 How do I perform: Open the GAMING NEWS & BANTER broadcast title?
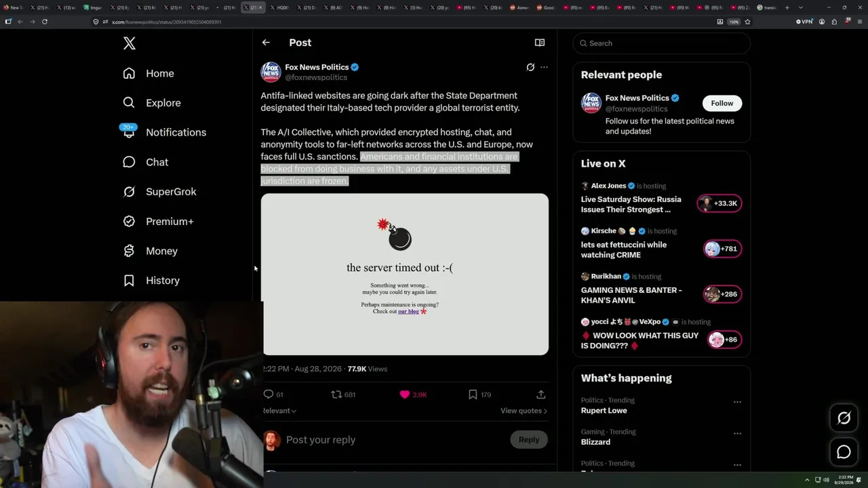click(631, 296)
